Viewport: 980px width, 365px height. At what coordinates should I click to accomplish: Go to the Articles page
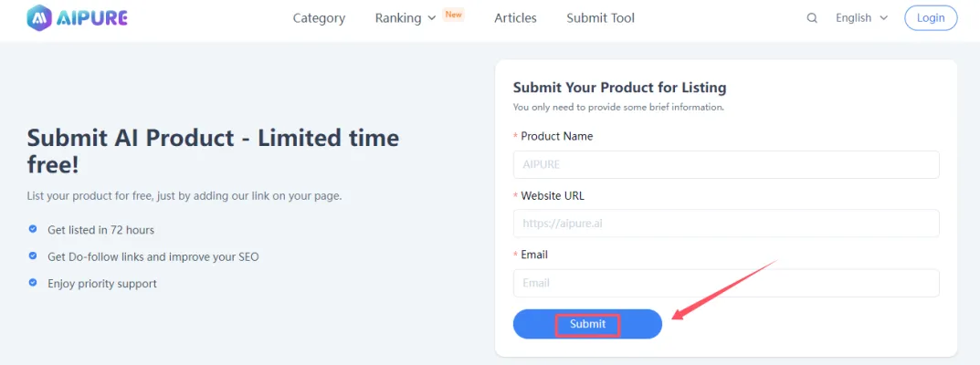coord(515,18)
